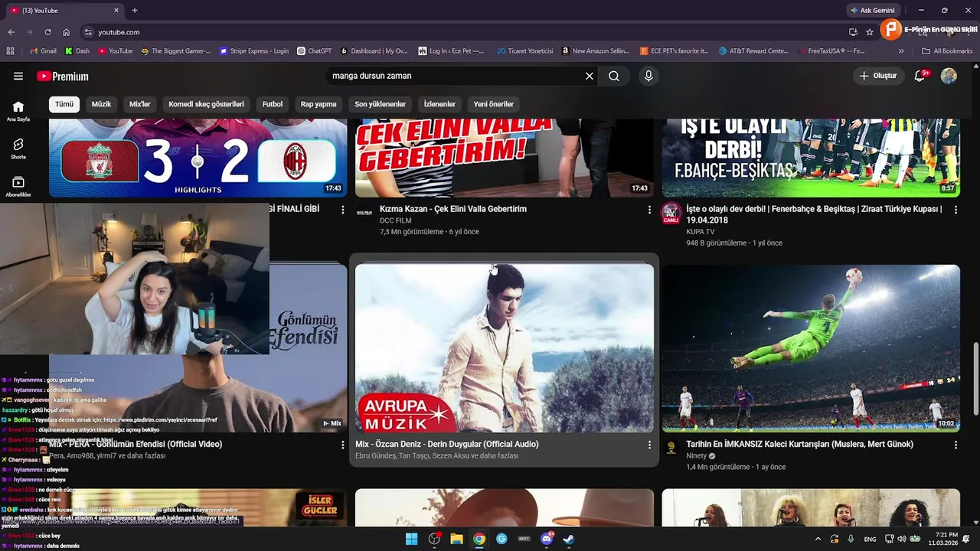Open the Gmail bookmark

pos(43,51)
